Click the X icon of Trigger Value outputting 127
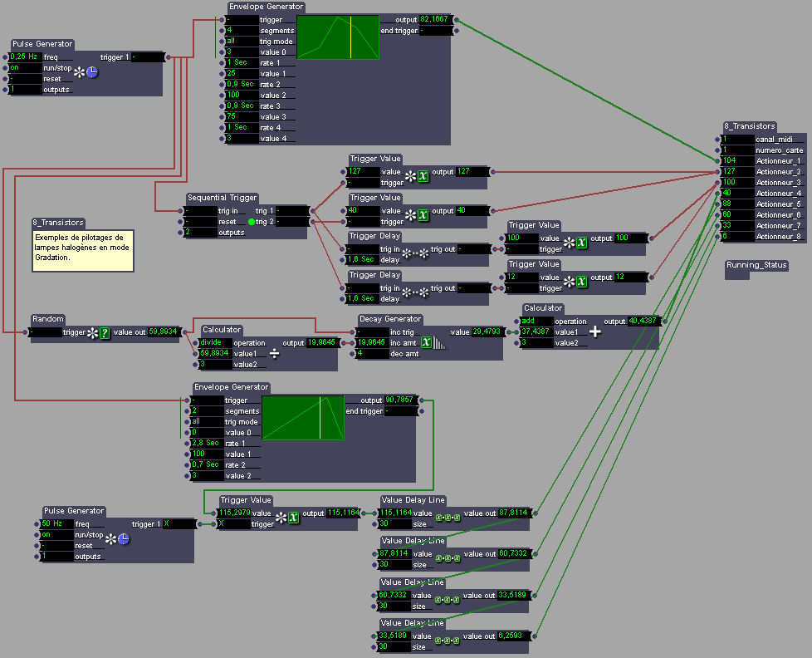 click(x=422, y=177)
